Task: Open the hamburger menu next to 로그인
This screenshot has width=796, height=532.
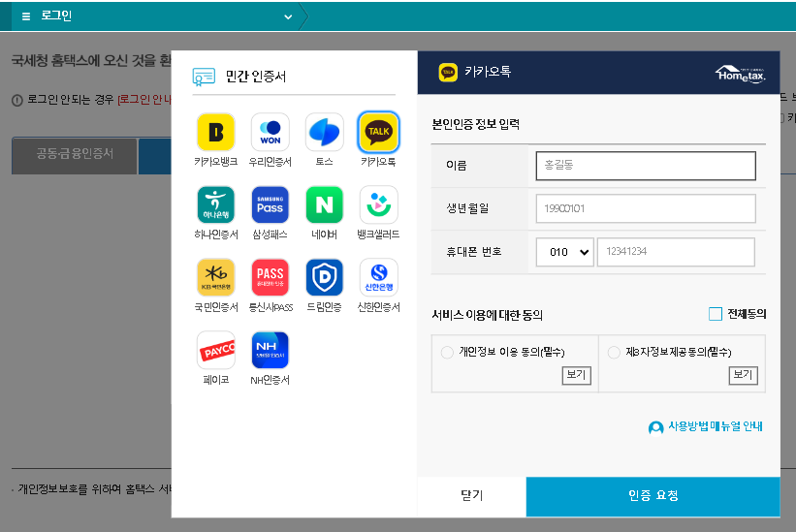Action: click(26, 16)
